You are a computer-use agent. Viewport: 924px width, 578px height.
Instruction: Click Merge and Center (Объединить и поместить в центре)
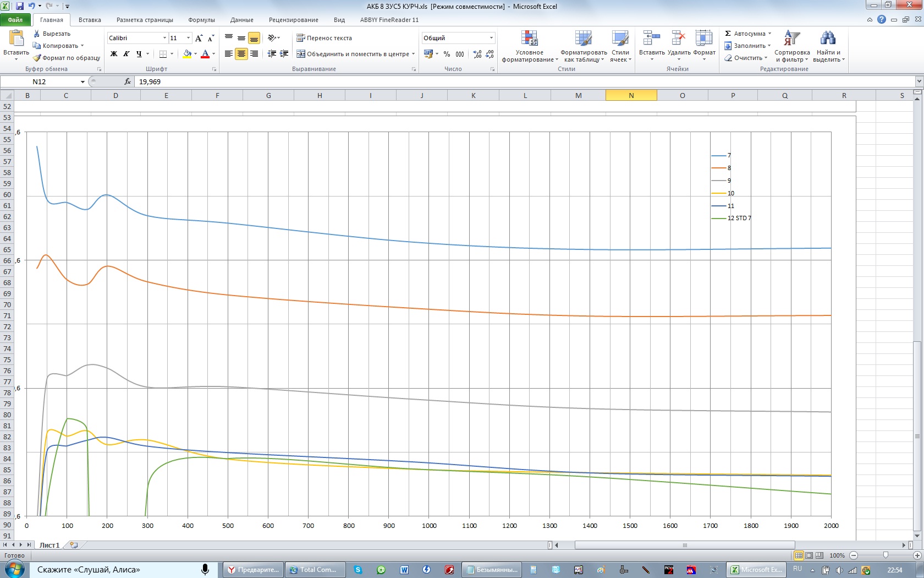352,54
